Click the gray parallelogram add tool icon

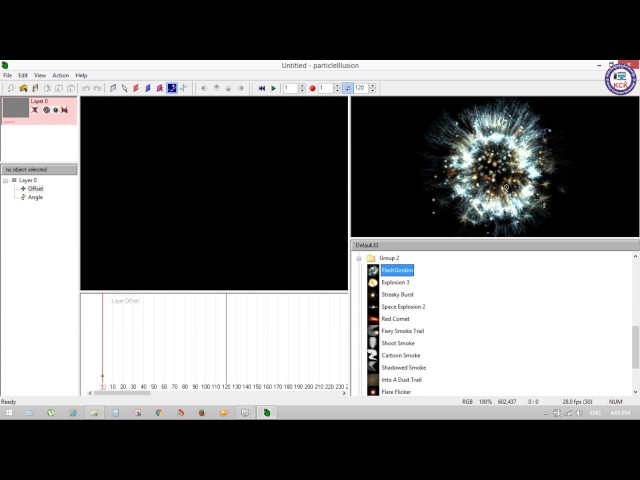[113, 88]
